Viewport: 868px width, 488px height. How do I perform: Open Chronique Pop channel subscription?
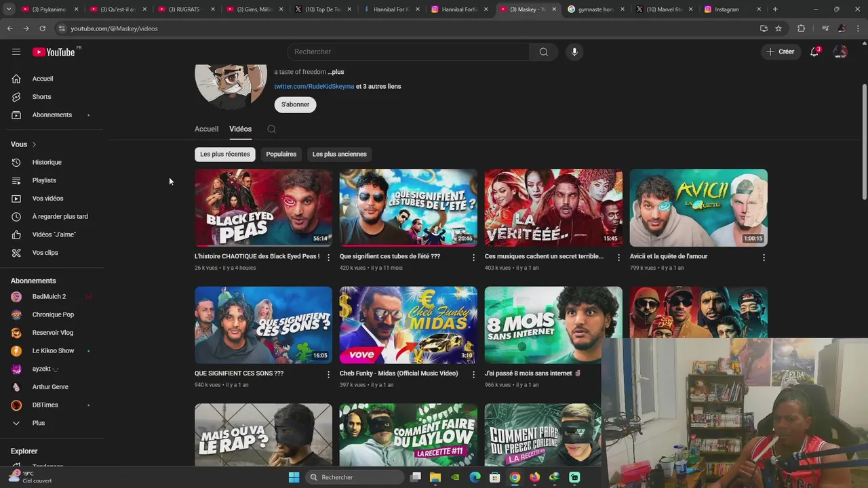coord(54,314)
